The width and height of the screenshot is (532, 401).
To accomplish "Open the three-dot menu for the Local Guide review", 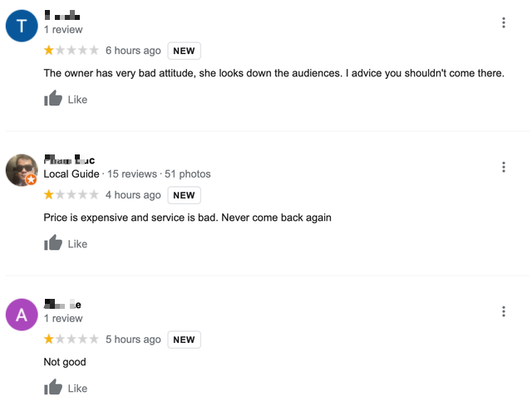I will tap(504, 167).
